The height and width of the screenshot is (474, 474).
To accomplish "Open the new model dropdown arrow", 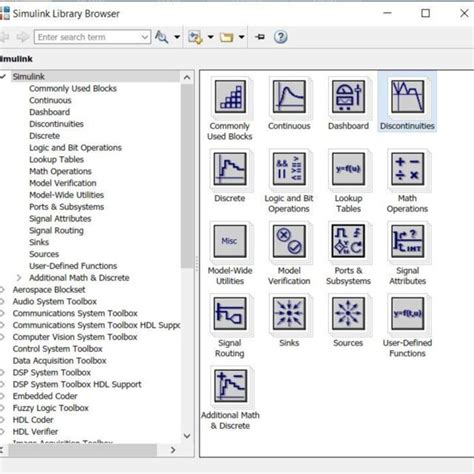I will (211, 37).
